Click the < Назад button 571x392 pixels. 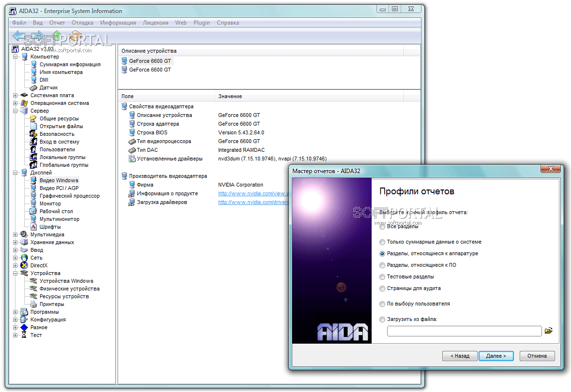[460, 356]
